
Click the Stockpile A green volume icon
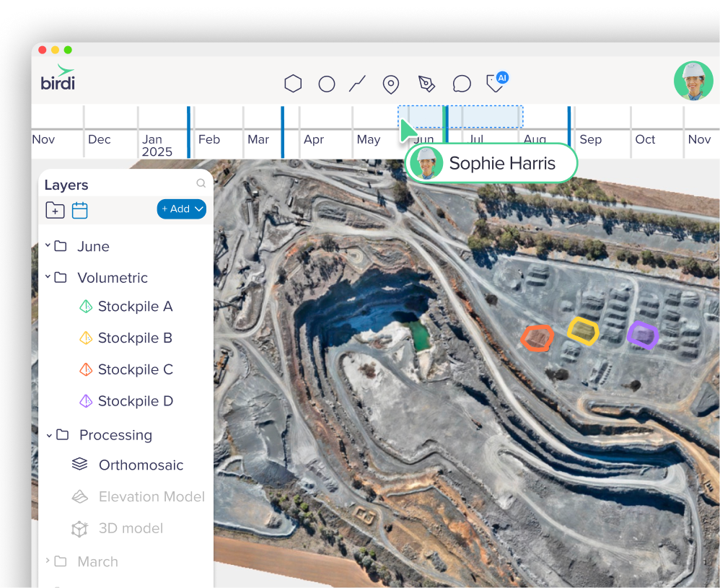tap(86, 307)
